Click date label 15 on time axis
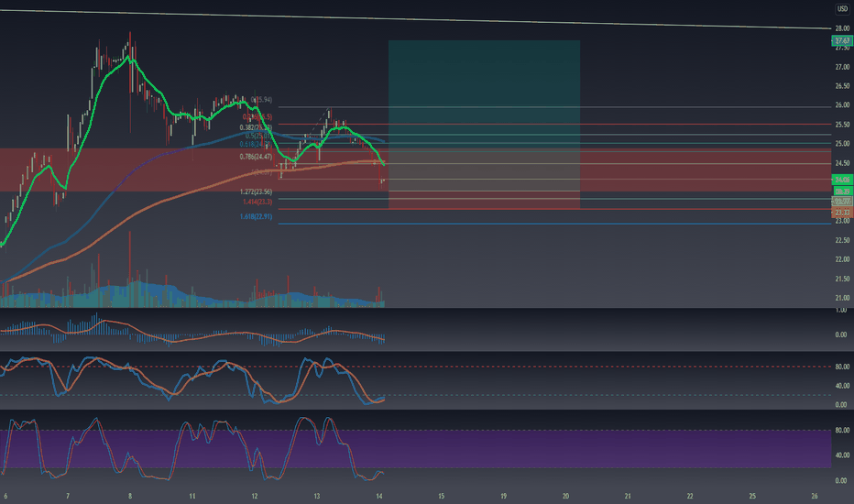This screenshot has height=504, width=854. pos(441,496)
